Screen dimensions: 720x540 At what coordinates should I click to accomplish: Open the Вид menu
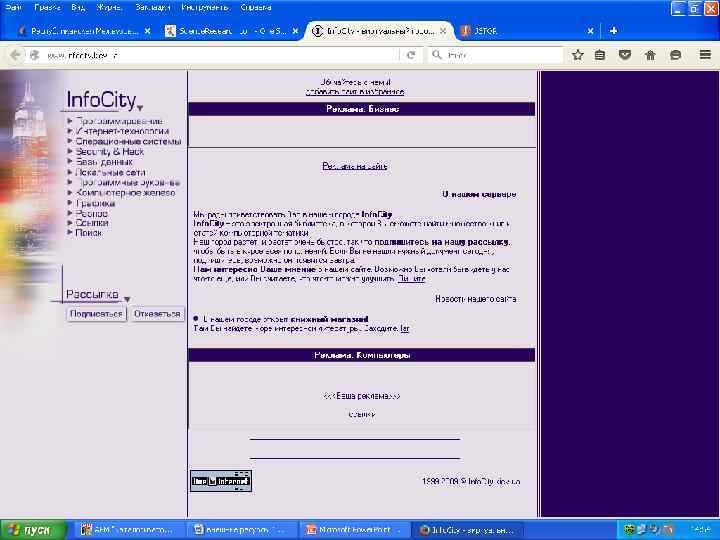tap(79, 7)
